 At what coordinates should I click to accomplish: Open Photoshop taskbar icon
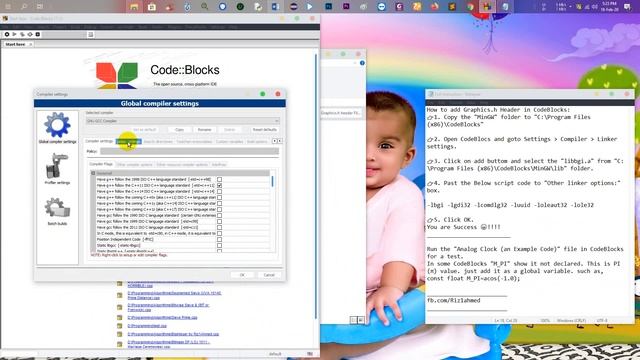click(329, 7)
